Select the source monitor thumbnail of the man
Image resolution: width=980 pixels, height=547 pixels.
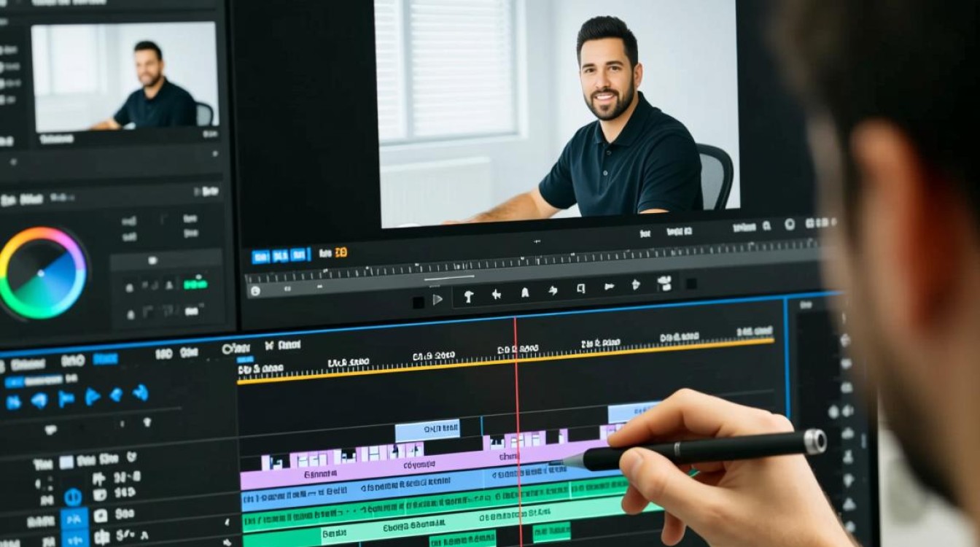coord(125,77)
